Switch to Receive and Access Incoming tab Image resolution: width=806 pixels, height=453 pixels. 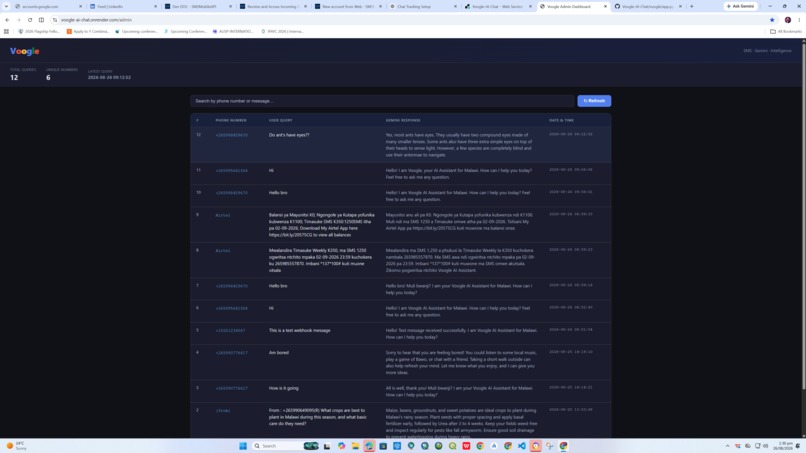(x=271, y=6)
